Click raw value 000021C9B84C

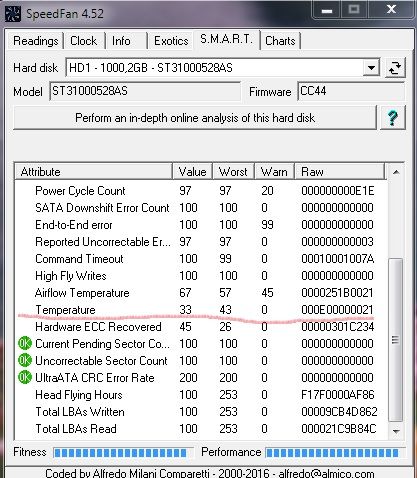click(339, 429)
